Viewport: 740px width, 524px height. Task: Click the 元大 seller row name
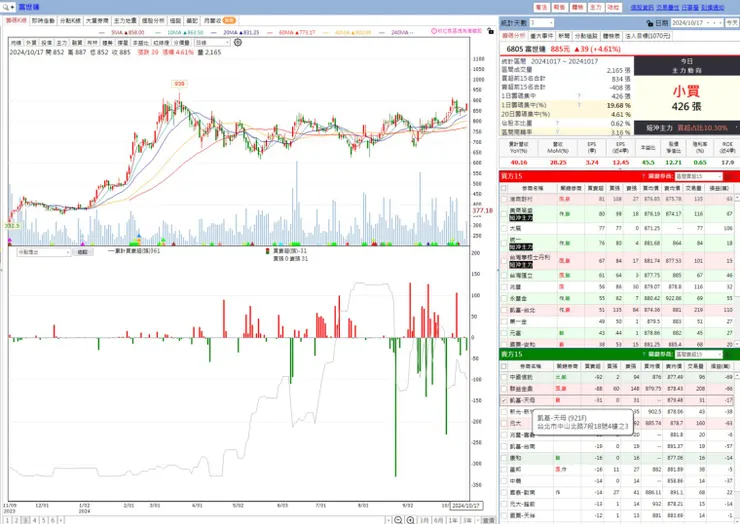(x=515, y=423)
